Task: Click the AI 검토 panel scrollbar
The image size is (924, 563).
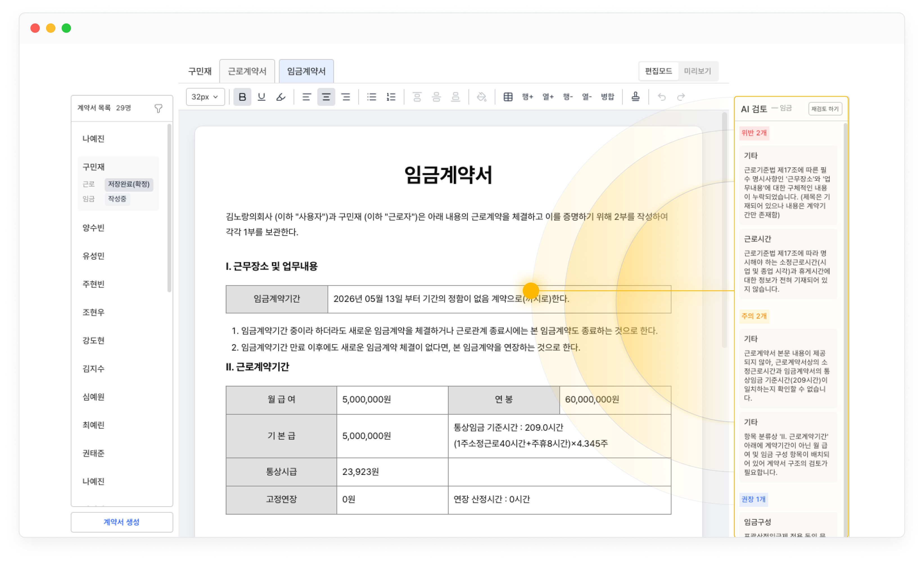Action: pyautogui.click(x=845, y=330)
